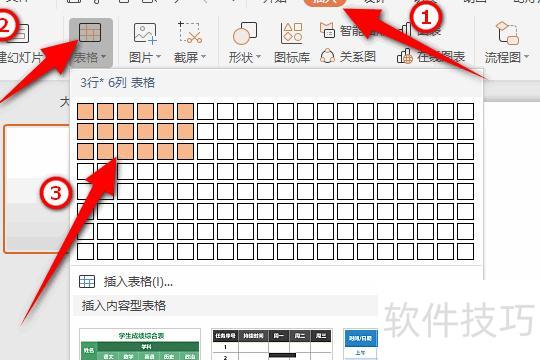This screenshot has height=360, width=540.
Task: Open the 图标库 icon library
Action: coord(292,33)
